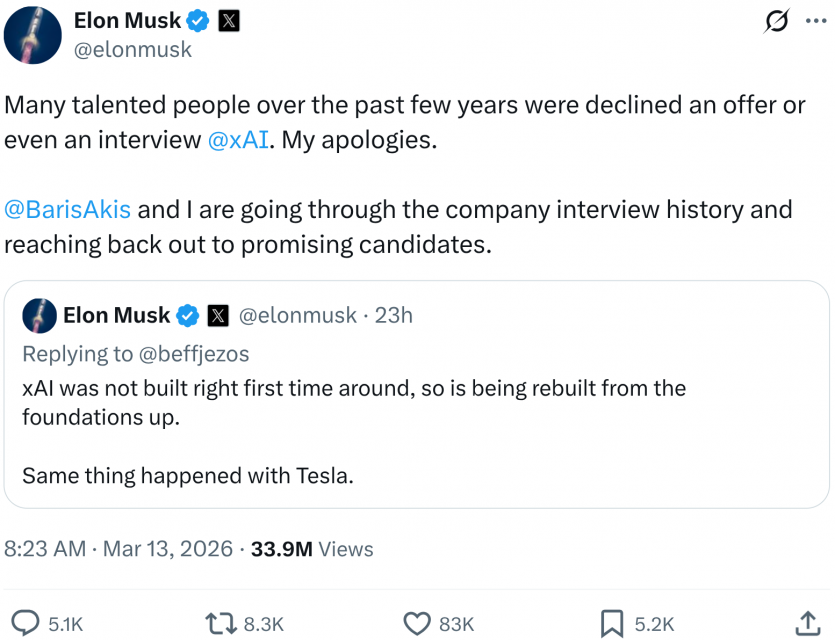This screenshot has height=640, width=835.
Task: Open the @BarisAkis mention link
Action: (67, 210)
